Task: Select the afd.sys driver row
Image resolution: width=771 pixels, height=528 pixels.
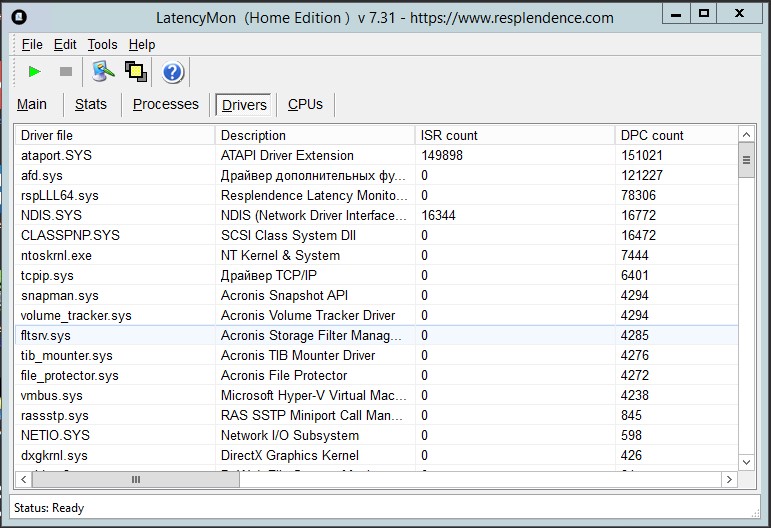Action: pyautogui.click(x=377, y=176)
